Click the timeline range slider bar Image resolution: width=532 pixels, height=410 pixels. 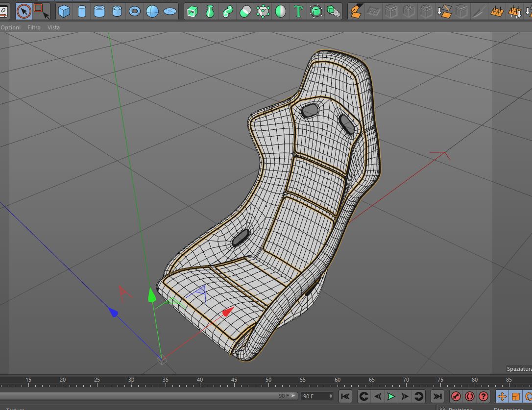pos(147,396)
